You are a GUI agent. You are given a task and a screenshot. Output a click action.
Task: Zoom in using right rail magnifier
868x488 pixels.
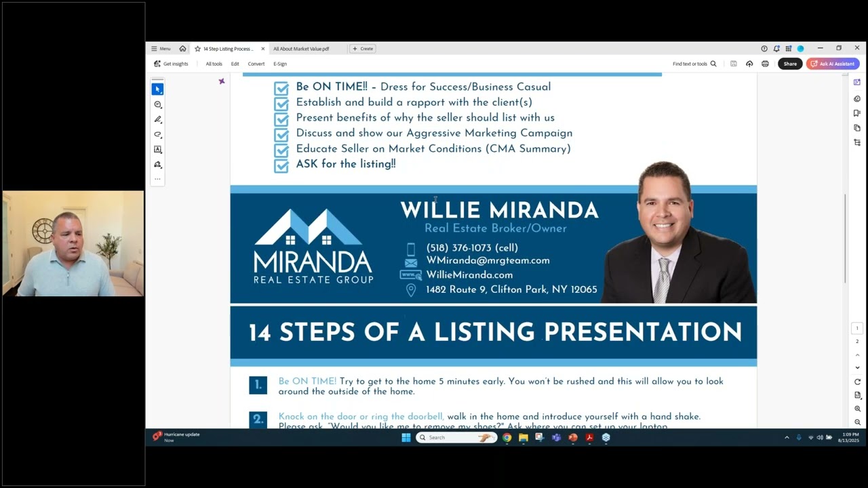(857, 409)
